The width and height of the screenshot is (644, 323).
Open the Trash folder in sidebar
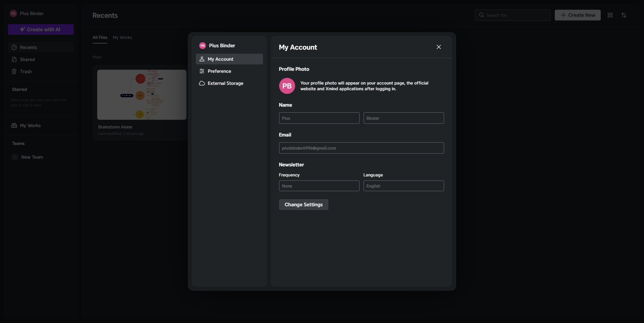pyautogui.click(x=26, y=71)
